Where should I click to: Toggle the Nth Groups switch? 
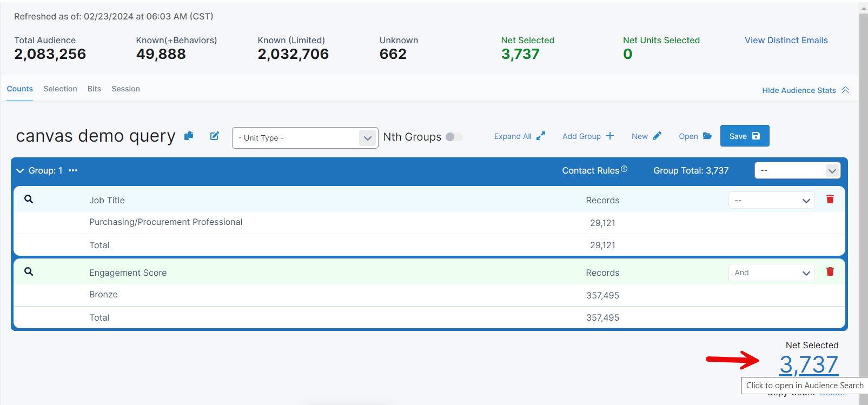coord(454,137)
